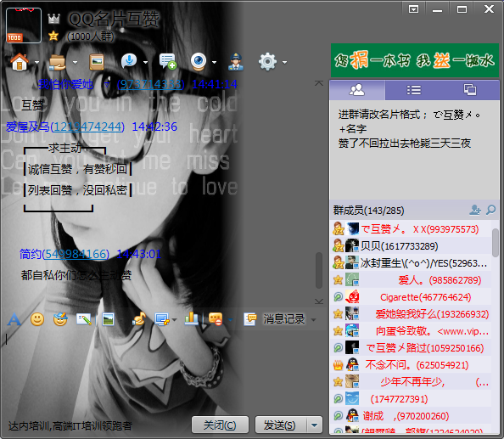Viewport: 504px width, 439px height.
Task: Select member 冰封重生\(^o^)/YES
Action: click(411, 263)
